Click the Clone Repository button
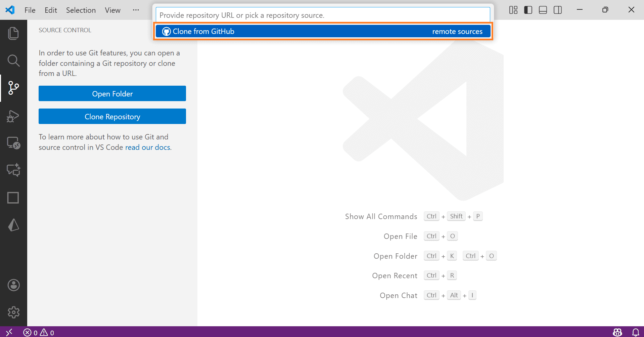The height and width of the screenshot is (337, 644). pos(112,116)
